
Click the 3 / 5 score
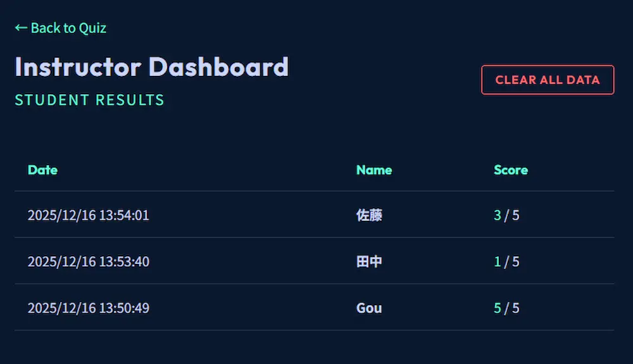(506, 215)
